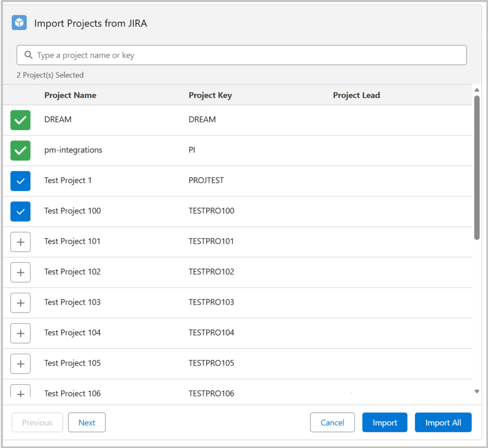488x448 pixels.
Task: Click the blue cube icon beside the title
Action: coord(19,23)
